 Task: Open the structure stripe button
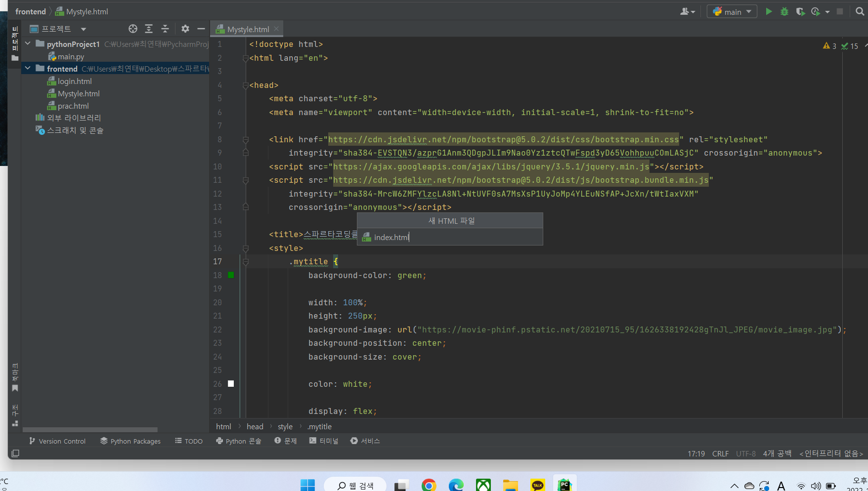[x=15, y=415]
